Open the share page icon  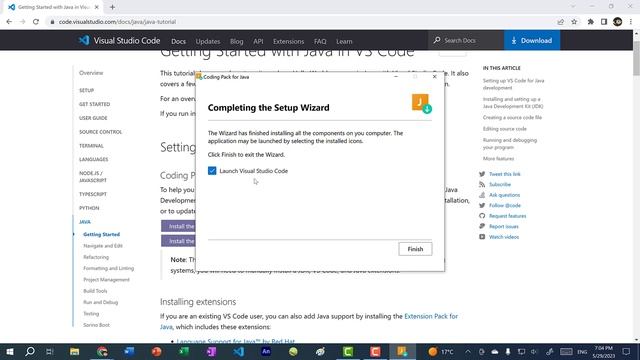(x=560, y=22)
